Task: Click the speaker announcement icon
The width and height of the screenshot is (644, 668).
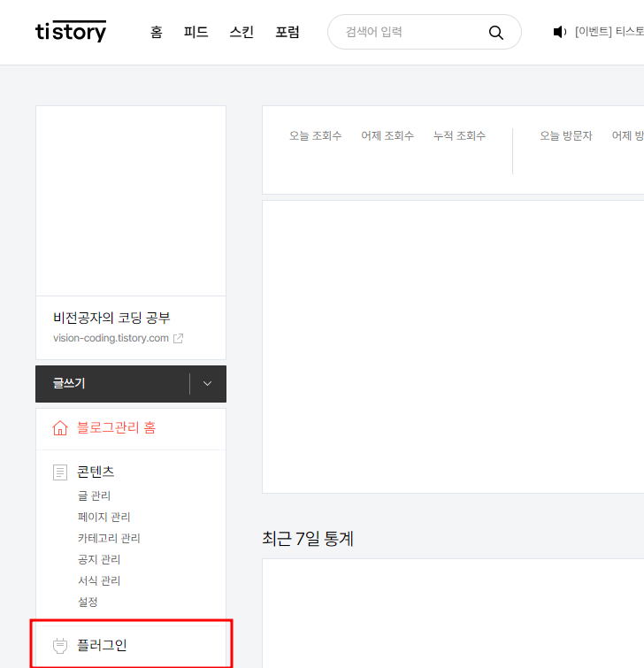Action: (560, 32)
